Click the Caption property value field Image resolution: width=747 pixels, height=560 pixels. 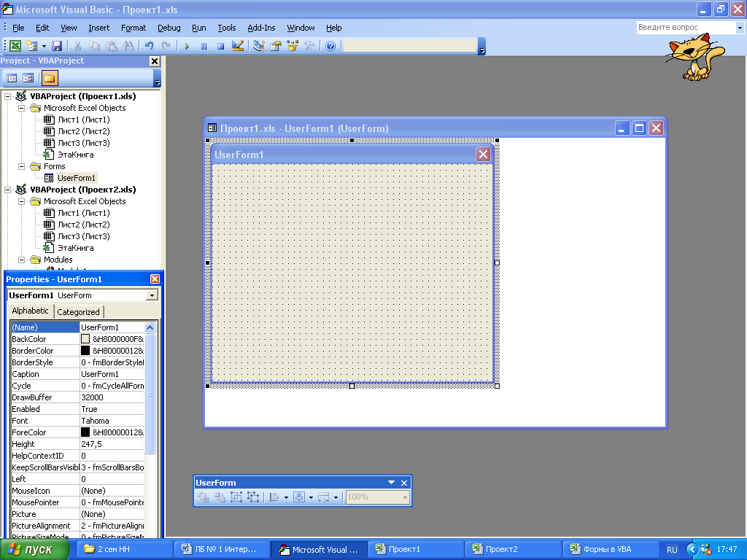(112, 374)
